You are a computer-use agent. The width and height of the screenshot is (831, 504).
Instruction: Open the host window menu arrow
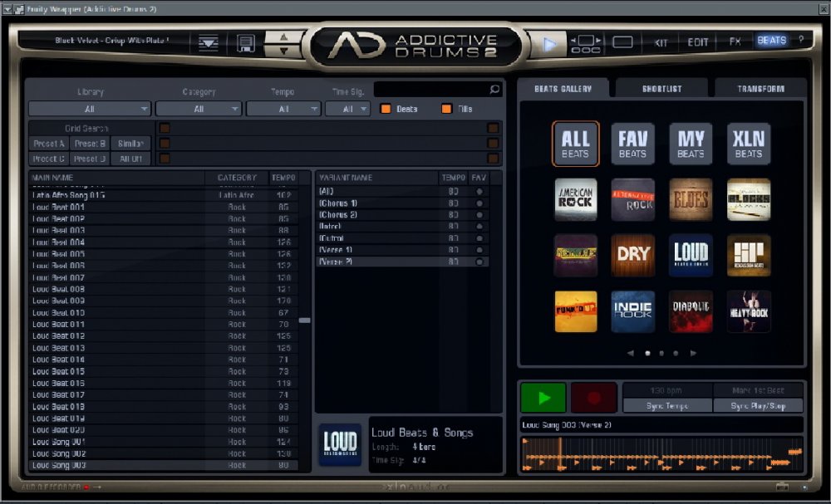pos(7,9)
